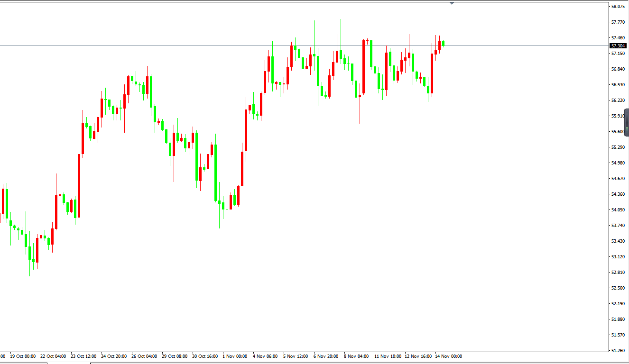Click the 23 Oct 12:00 time label

pyautogui.click(x=83, y=356)
